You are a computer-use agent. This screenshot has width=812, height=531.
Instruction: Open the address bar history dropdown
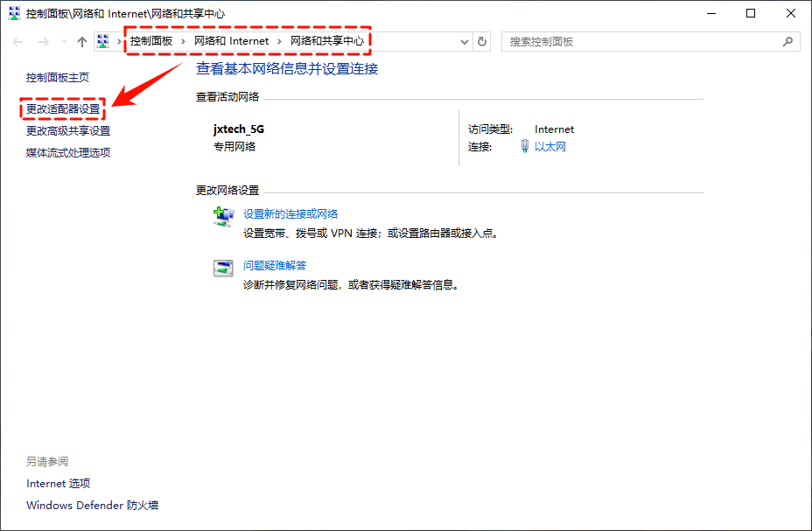click(x=464, y=41)
